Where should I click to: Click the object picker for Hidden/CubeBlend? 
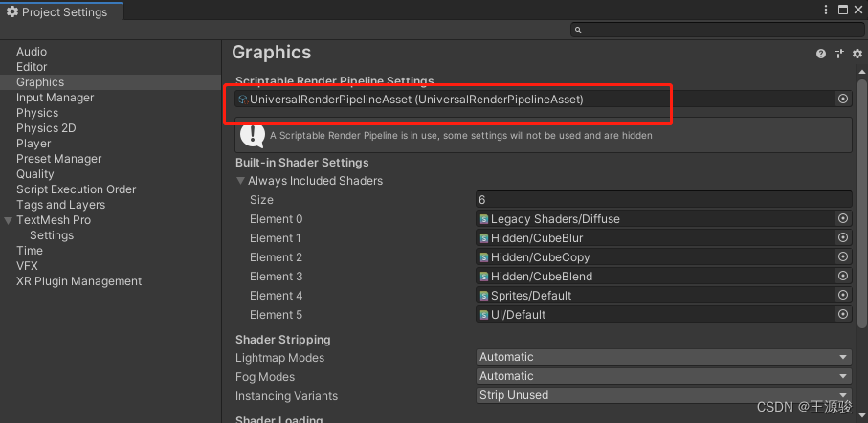[x=843, y=276]
